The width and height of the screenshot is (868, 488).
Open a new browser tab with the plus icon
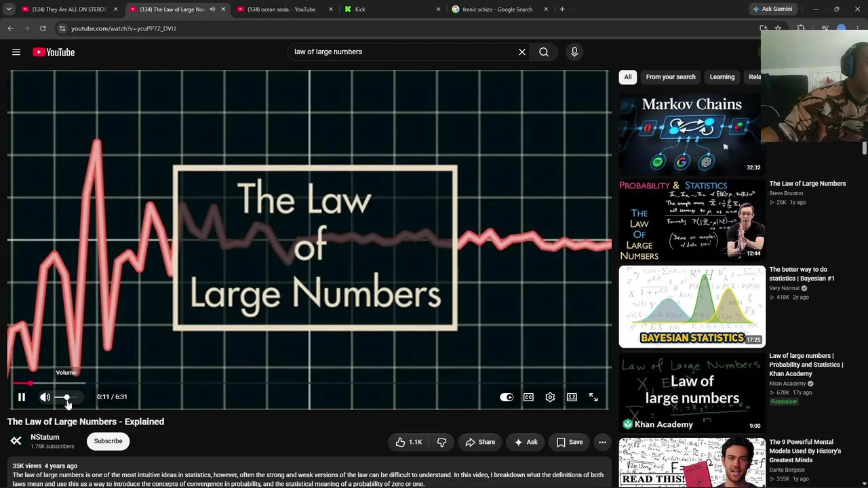tap(562, 9)
